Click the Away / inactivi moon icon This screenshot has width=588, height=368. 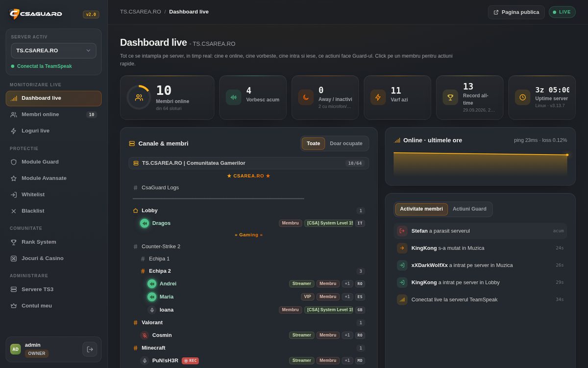(x=306, y=97)
